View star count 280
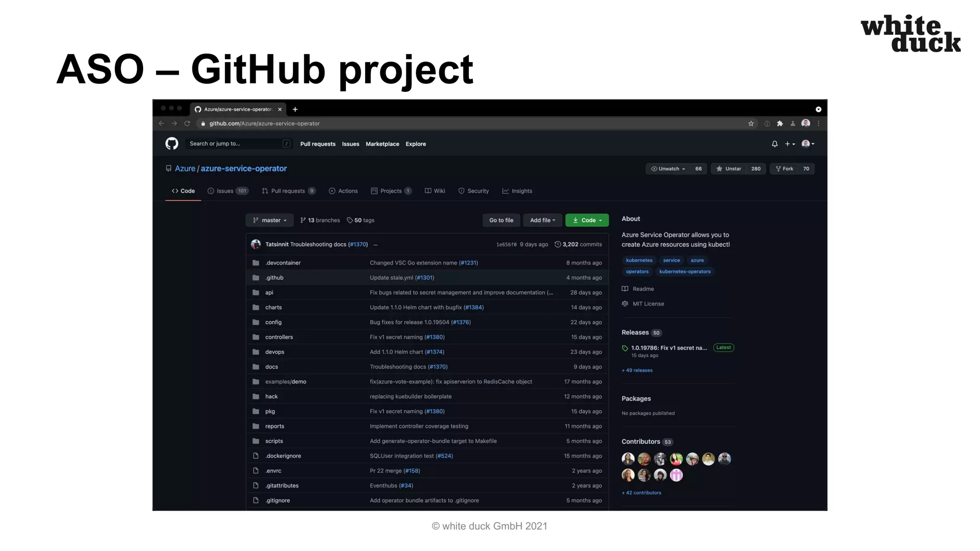Viewport: 980px width, 551px height. point(756,169)
